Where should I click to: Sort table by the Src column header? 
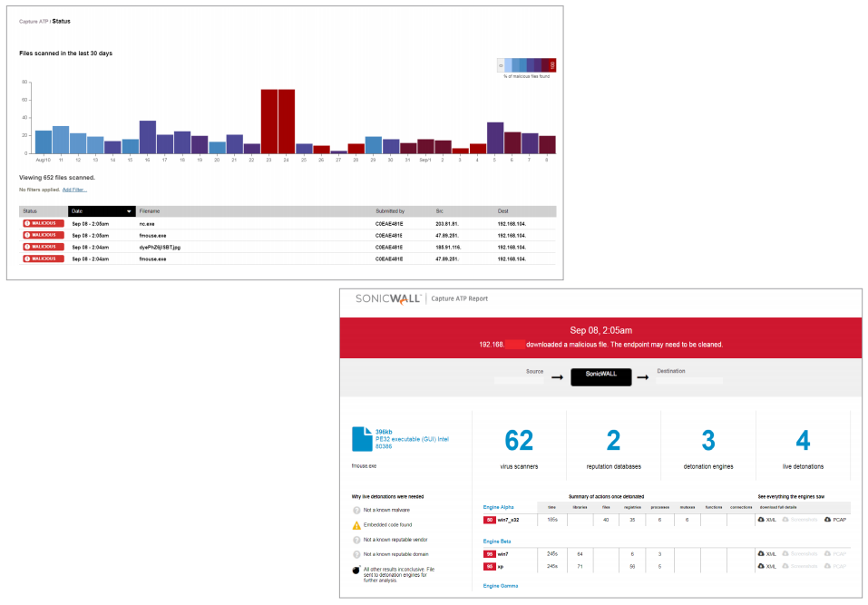(x=440, y=211)
